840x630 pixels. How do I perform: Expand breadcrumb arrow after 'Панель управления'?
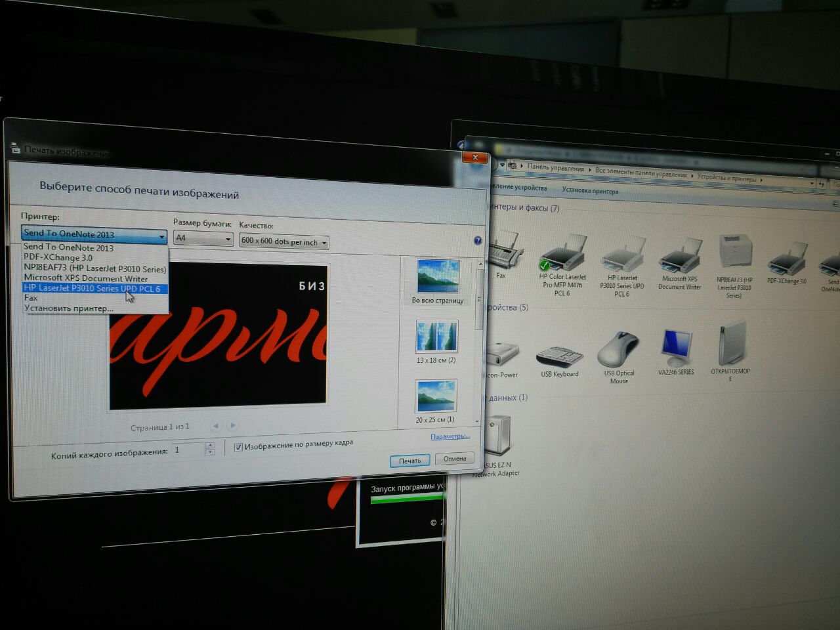pos(589,169)
